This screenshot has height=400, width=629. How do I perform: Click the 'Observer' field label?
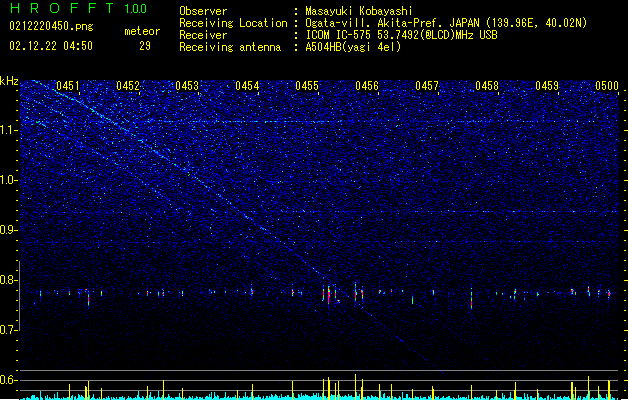[203, 11]
